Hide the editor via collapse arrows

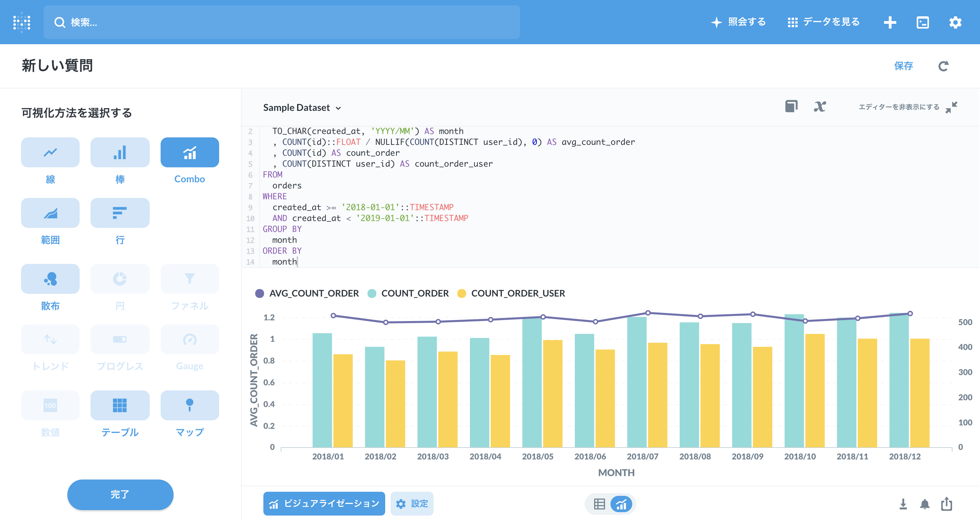pyautogui.click(x=951, y=107)
